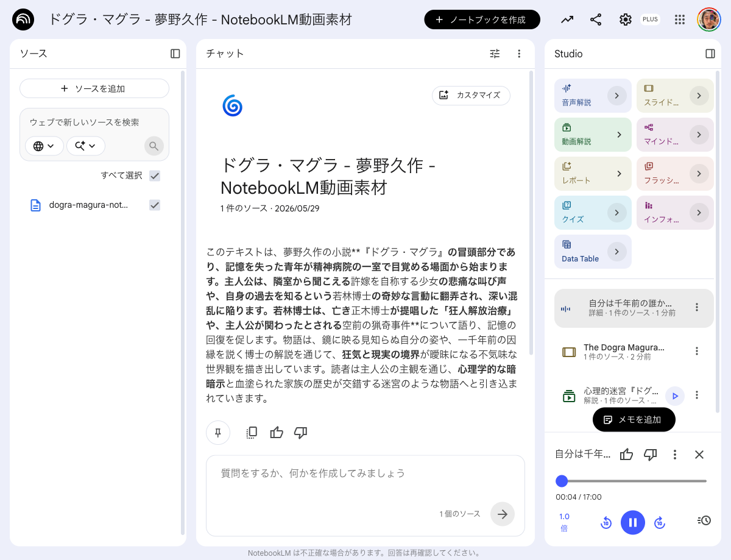Pin the summary to a note
Viewport: 731px width, 560px height.
[x=218, y=433]
